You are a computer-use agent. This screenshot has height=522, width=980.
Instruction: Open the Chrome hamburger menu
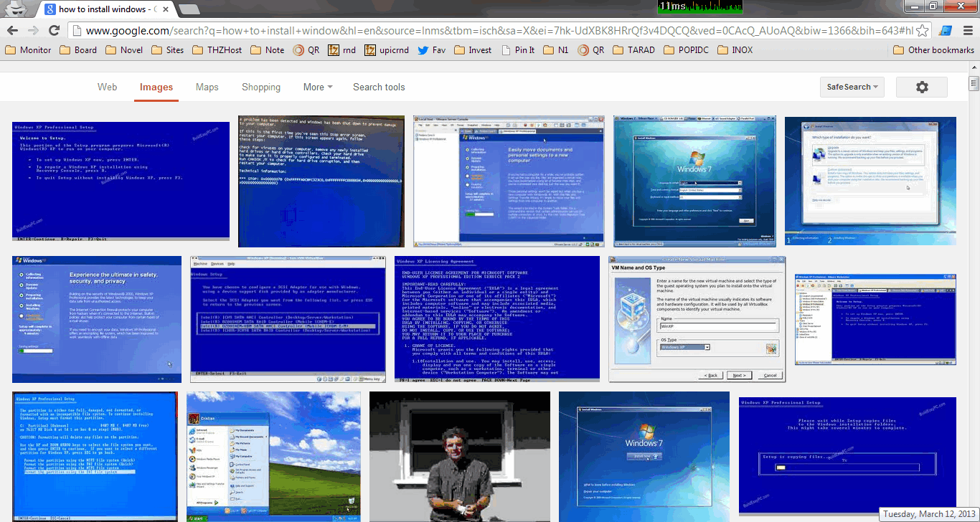coord(968,30)
